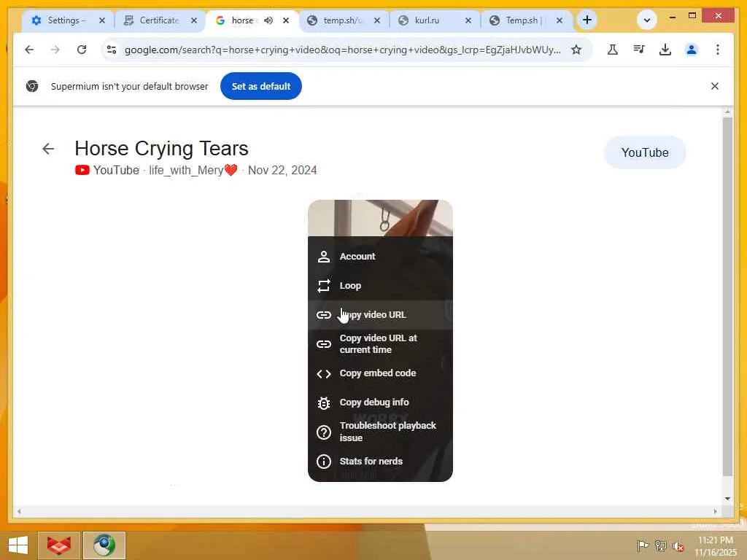The height and width of the screenshot is (560, 747).
Task: Click the YouTube pill button
Action: 645,152
